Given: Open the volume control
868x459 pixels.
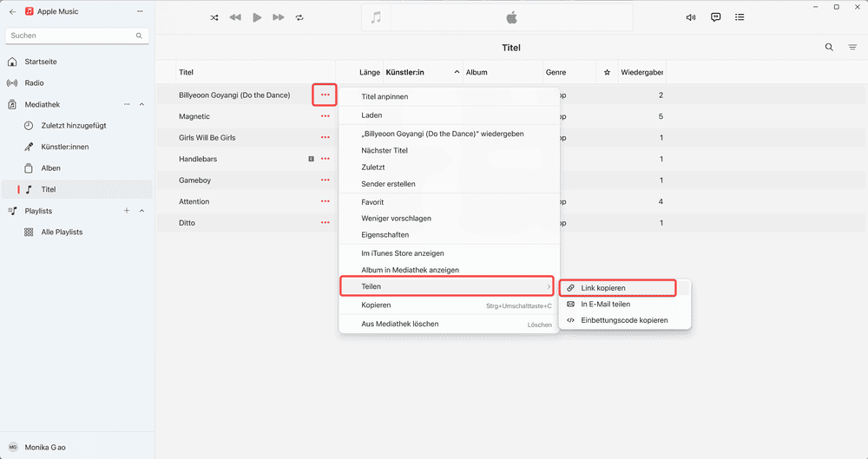Looking at the screenshot, I should click(691, 17).
